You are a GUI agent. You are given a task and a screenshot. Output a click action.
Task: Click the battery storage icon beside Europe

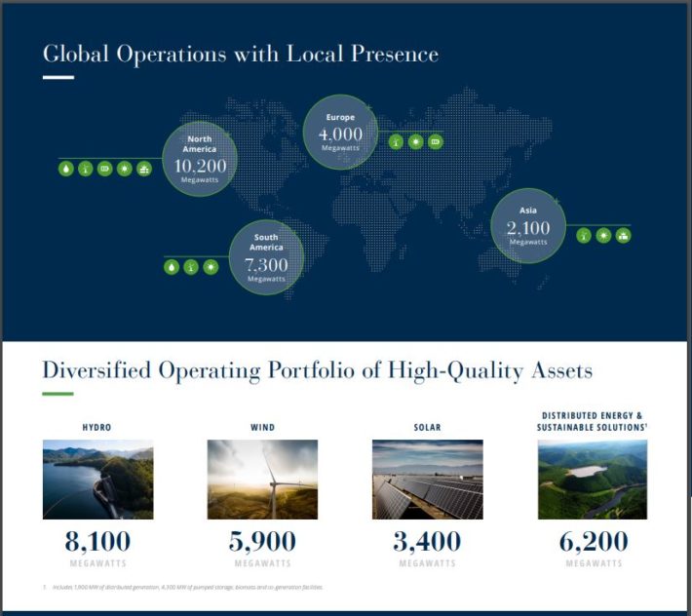(x=435, y=141)
